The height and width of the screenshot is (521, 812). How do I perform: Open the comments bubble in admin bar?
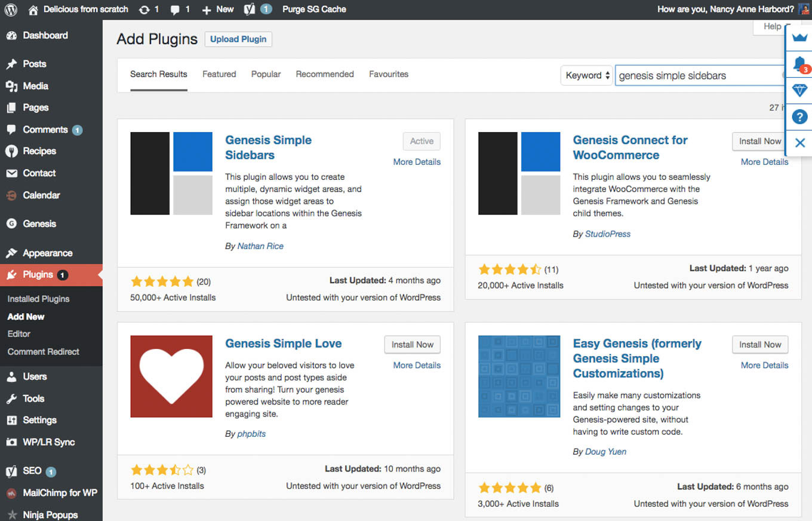tap(175, 10)
